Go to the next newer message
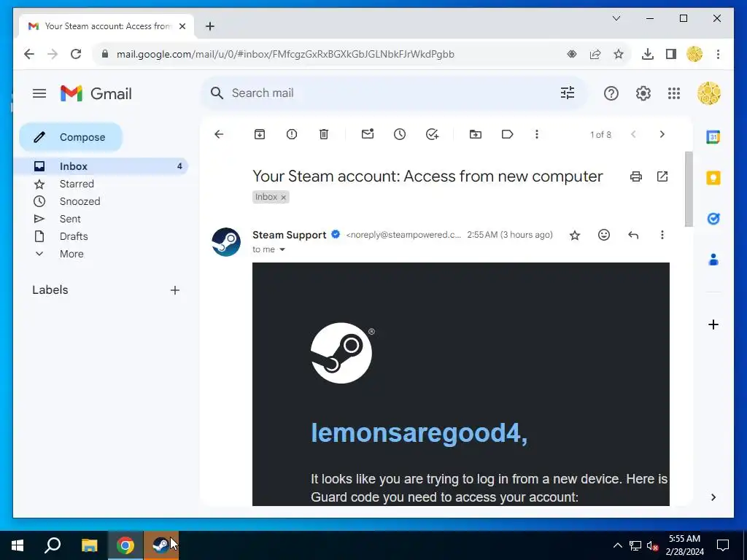This screenshot has width=747, height=560. 633,134
